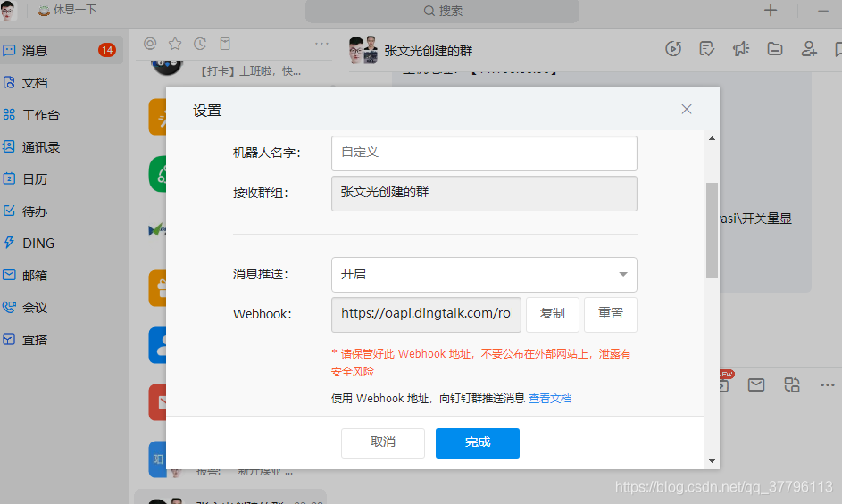
Task: Open the group files folder icon
Action: click(775, 49)
